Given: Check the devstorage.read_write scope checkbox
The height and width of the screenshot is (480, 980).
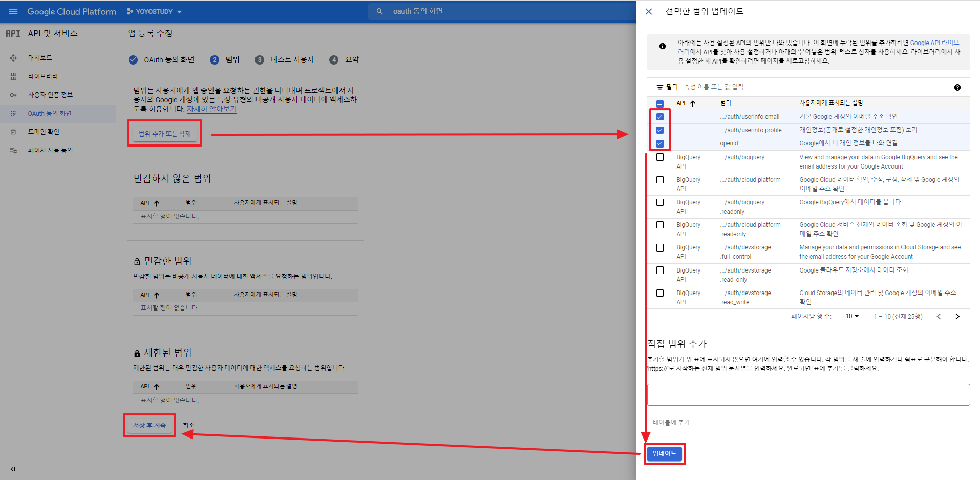Looking at the screenshot, I should [x=660, y=293].
